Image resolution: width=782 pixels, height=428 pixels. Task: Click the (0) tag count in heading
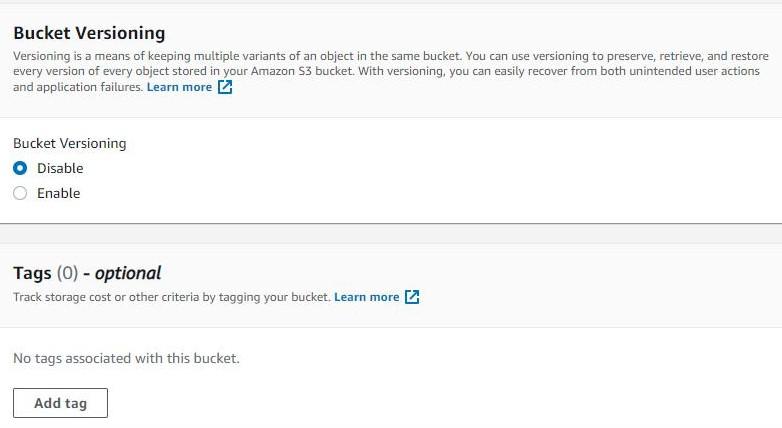tap(67, 273)
